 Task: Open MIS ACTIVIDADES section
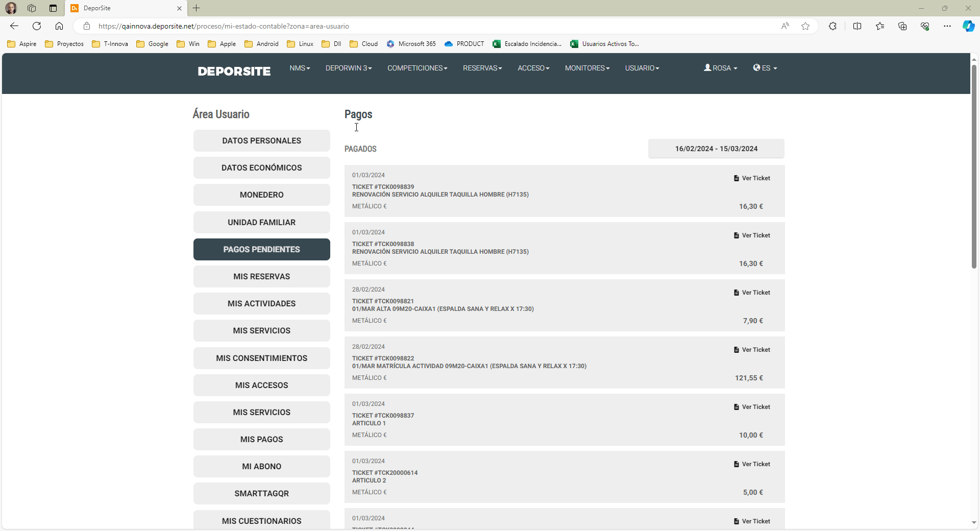262,303
